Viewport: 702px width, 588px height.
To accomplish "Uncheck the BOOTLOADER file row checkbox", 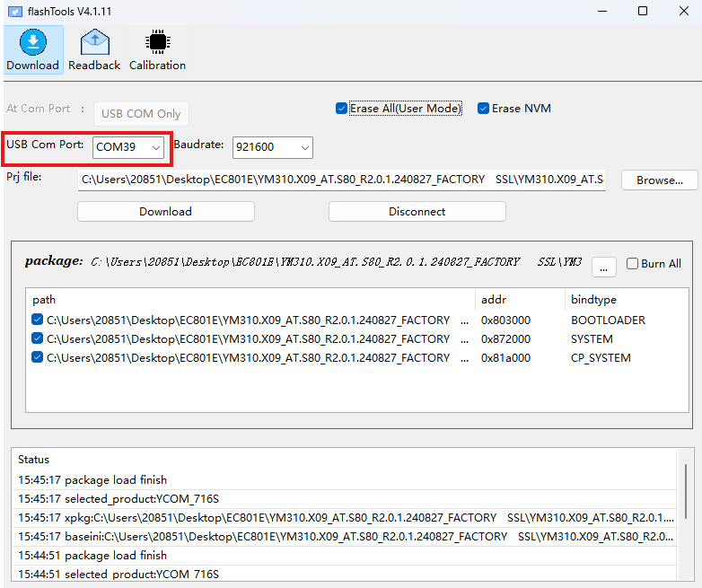I will (38, 320).
